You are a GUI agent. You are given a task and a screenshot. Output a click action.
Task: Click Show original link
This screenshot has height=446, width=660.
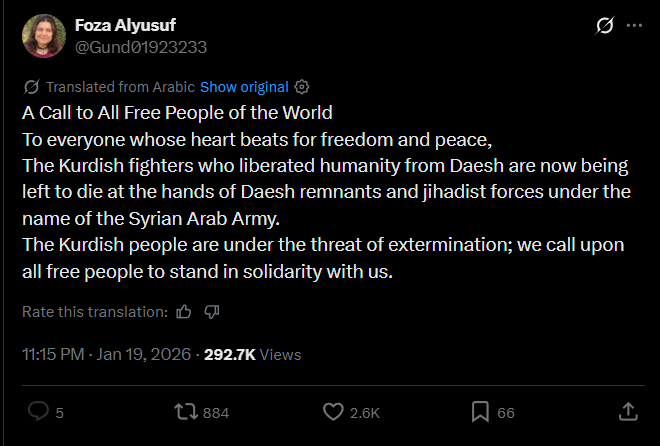(x=244, y=87)
